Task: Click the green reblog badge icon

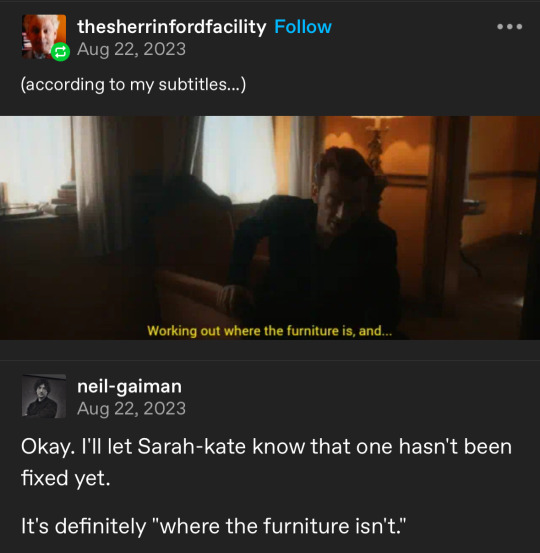Action: pos(61,52)
